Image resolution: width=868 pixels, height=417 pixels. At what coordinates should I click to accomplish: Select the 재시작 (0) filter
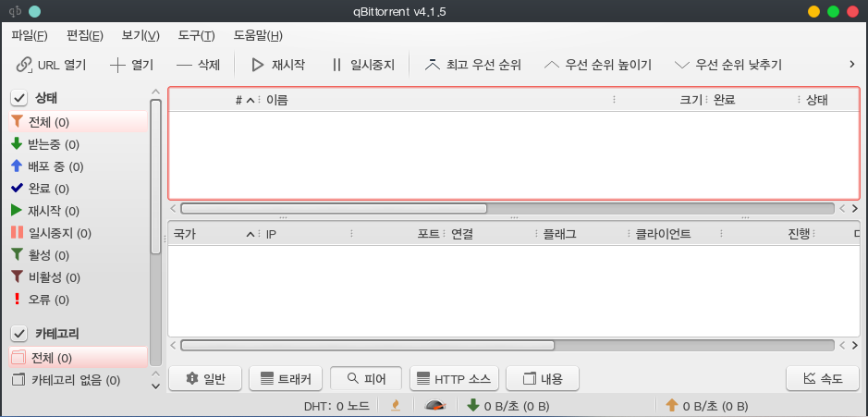coord(78,211)
